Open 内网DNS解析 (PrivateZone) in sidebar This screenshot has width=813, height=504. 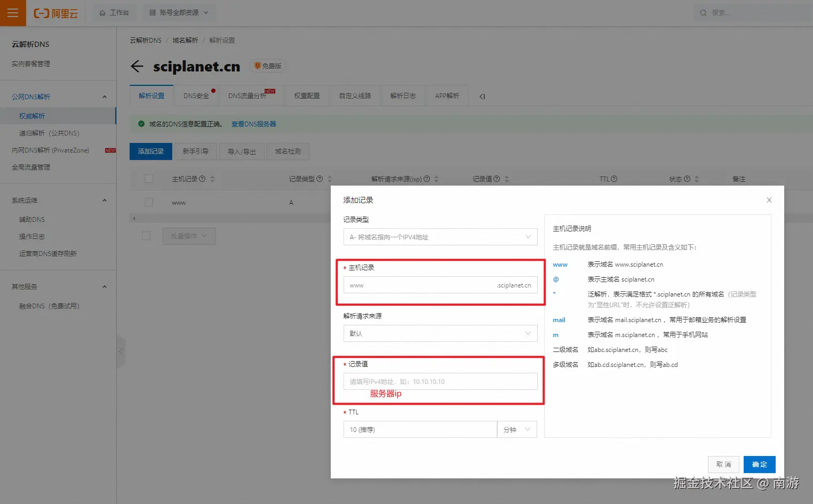point(51,150)
